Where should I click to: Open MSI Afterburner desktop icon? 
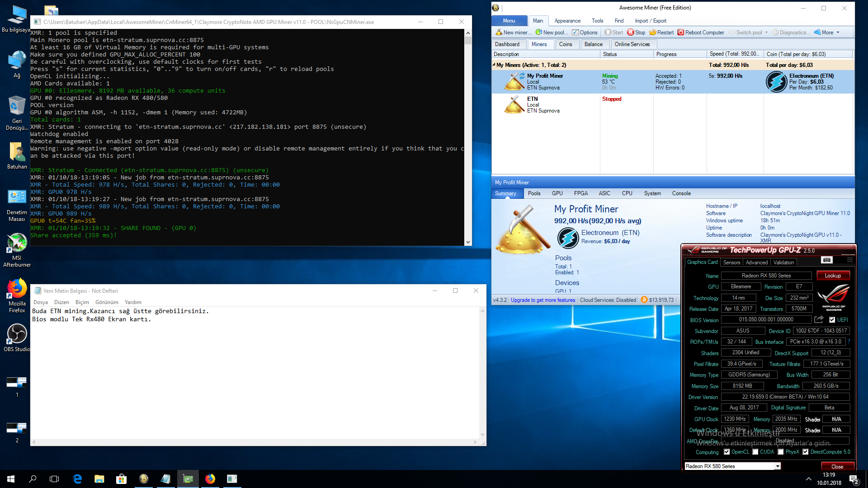pos(17,250)
